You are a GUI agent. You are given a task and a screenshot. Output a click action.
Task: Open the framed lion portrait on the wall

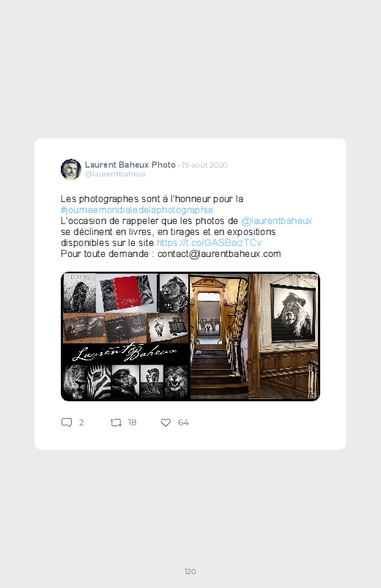coord(293,313)
